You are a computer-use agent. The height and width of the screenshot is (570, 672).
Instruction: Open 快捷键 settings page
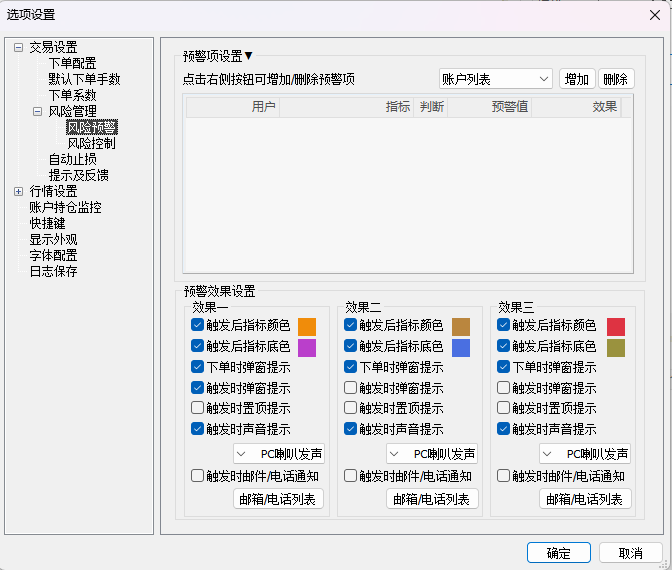[47, 223]
